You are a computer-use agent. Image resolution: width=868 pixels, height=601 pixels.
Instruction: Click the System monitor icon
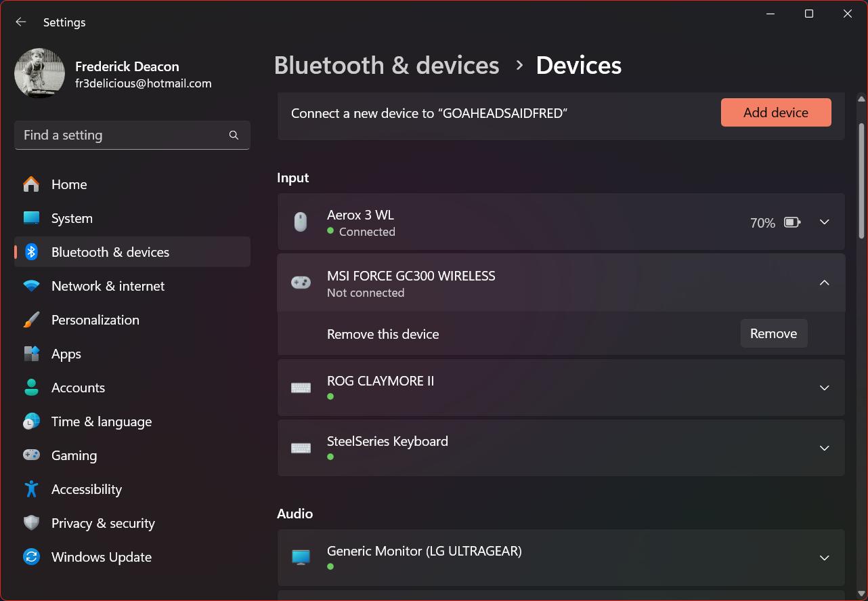point(31,218)
